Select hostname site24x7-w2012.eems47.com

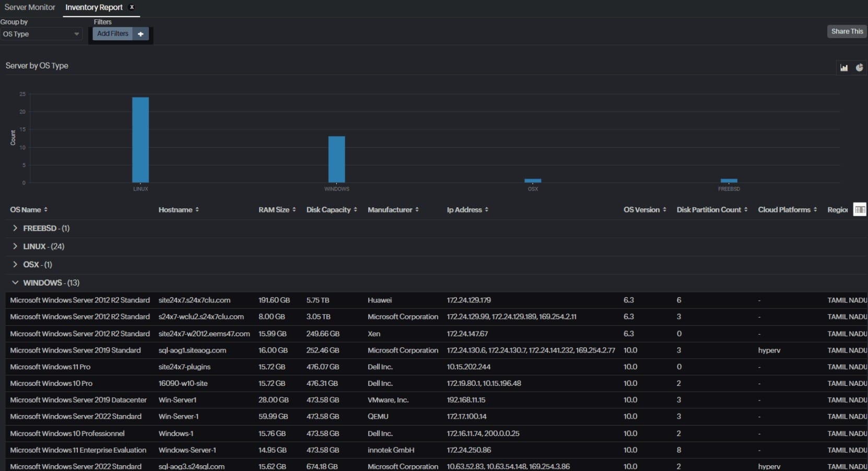[204, 334]
